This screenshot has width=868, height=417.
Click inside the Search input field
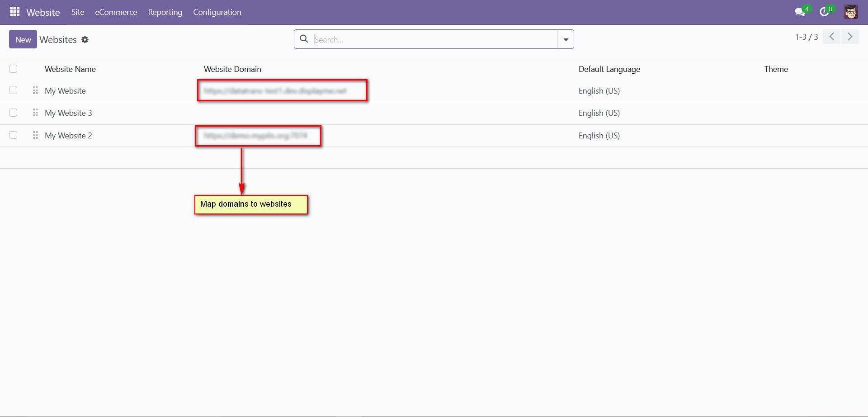coord(429,39)
